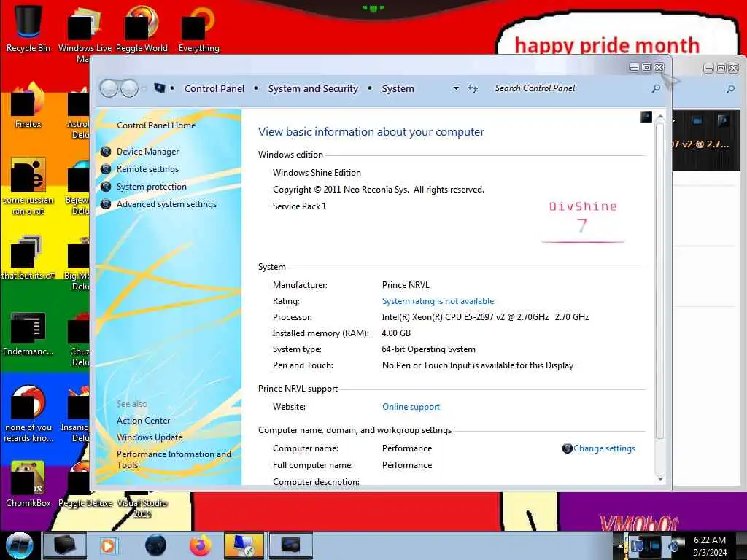Switch to the System control panel taskbar button
The height and width of the screenshot is (560, 747).
(244, 545)
